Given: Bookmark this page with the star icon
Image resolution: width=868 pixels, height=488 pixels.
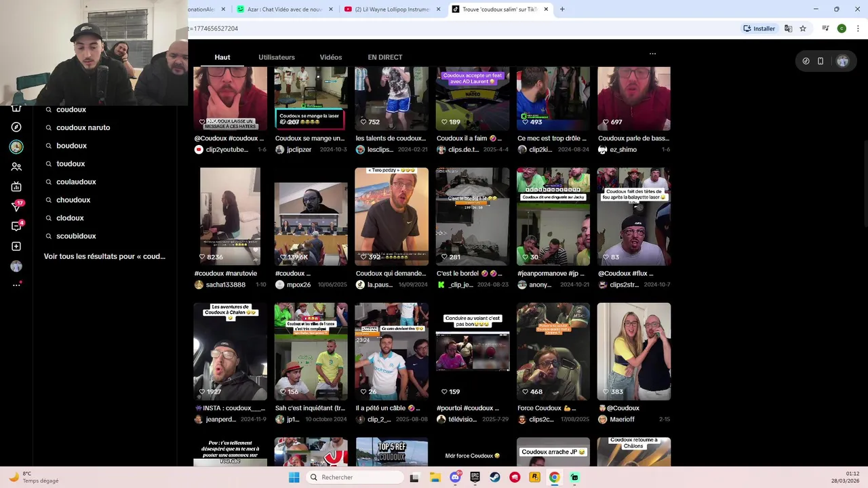Looking at the screenshot, I should (x=803, y=28).
